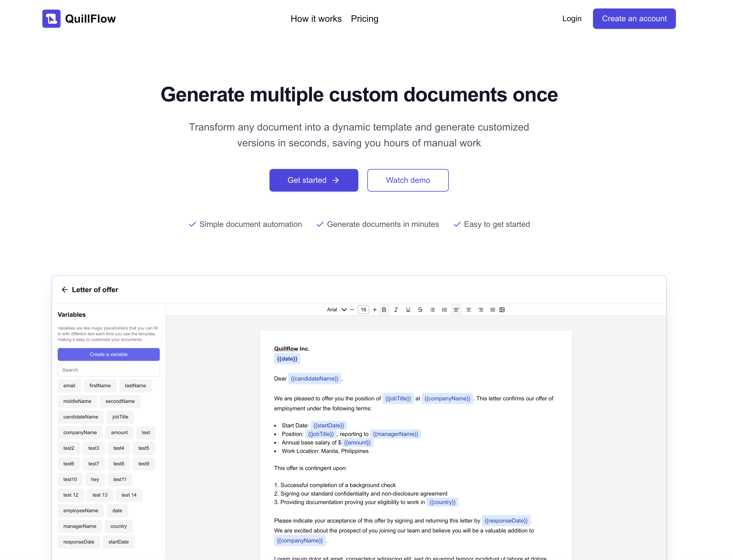
Task: Insert a numbered list
Action: (x=444, y=310)
